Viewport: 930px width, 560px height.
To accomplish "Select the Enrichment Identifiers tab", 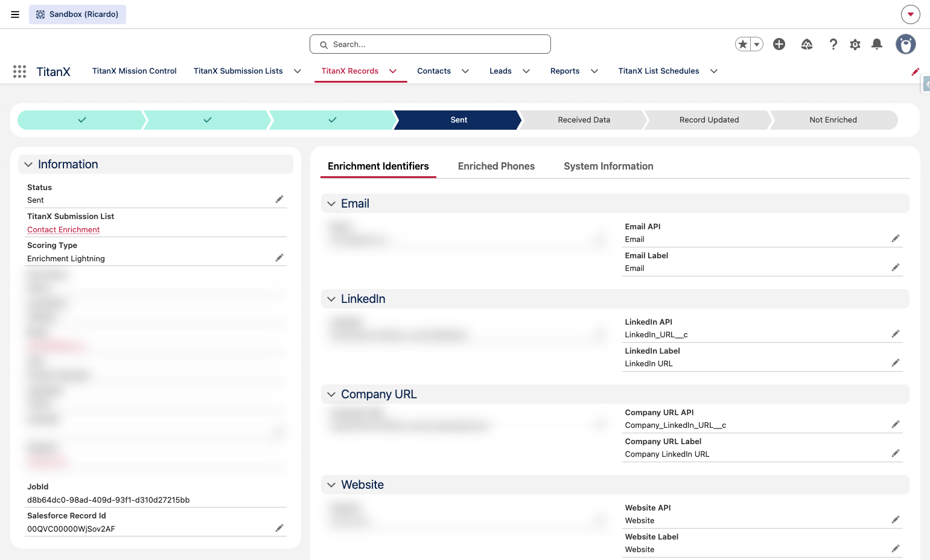I will 378,166.
